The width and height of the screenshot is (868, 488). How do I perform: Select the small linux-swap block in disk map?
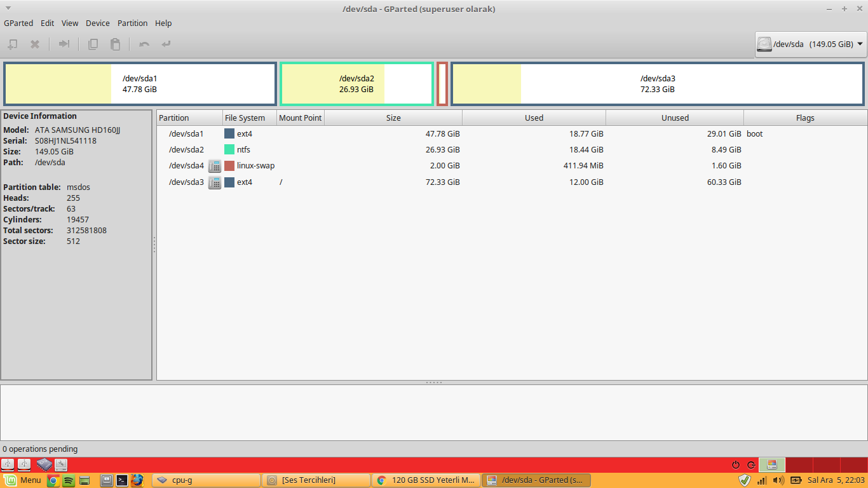tap(442, 84)
